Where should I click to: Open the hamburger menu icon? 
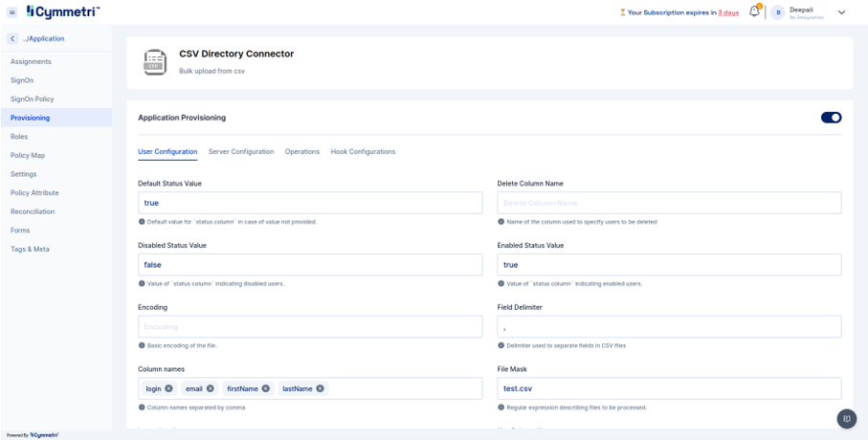click(12, 12)
